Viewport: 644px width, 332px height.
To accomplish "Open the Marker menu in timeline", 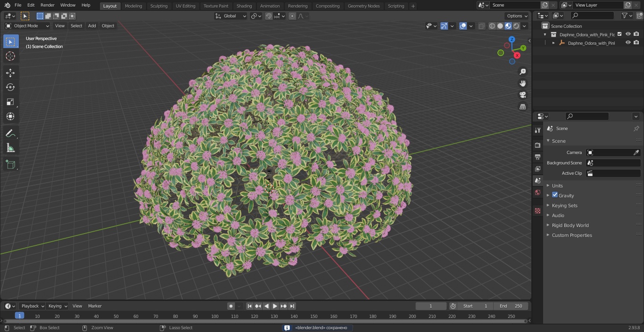I will (x=95, y=306).
